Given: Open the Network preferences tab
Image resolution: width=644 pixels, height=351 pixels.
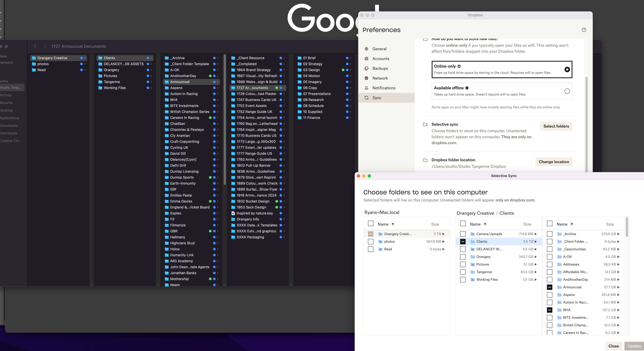Looking at the screenshot, I should [x=386, y=78].
